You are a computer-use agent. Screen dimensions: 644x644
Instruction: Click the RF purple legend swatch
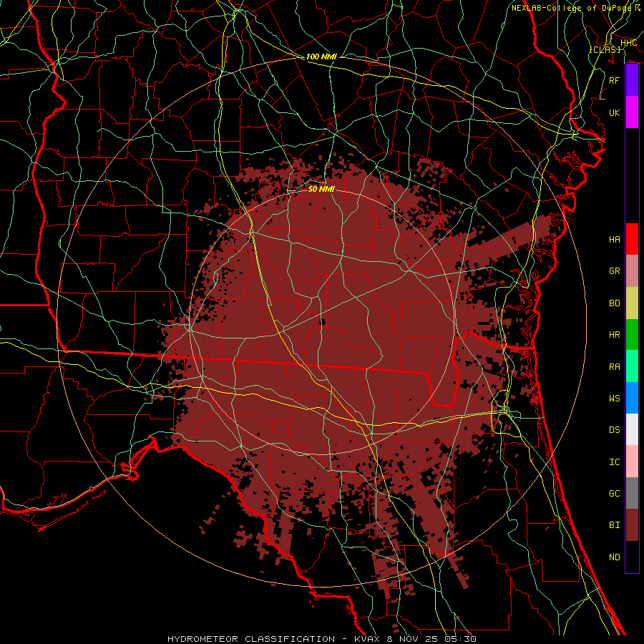point(632,80)
